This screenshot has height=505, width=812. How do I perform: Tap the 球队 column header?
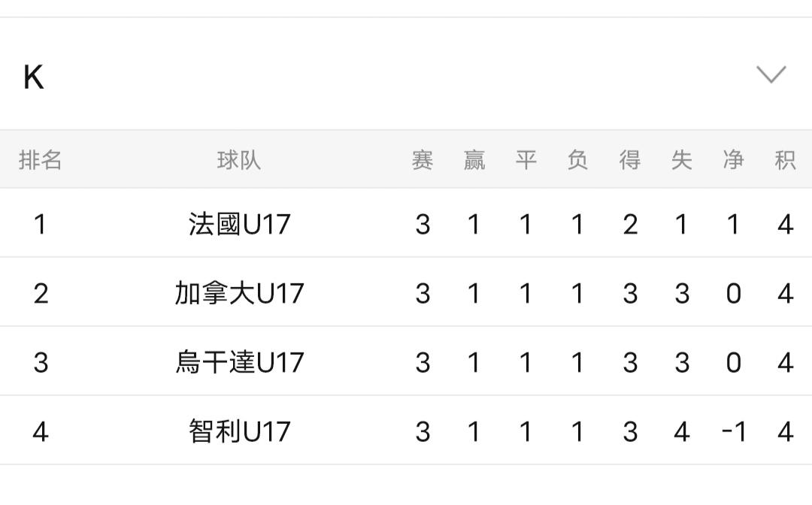click(x=239, y=160)
